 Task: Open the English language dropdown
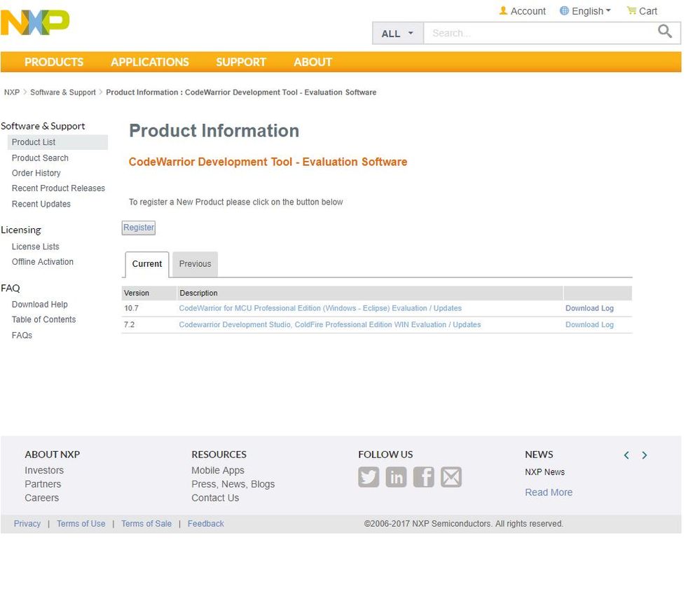586,11
